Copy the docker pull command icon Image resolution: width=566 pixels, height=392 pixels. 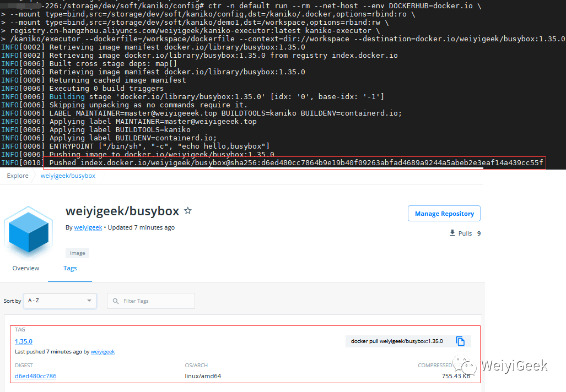click(460, 341)
